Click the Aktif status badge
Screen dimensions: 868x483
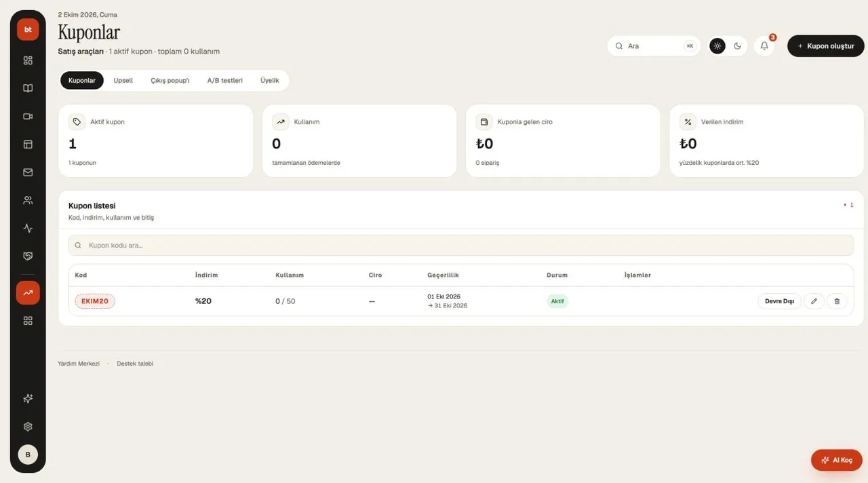[x=557, y=301]
